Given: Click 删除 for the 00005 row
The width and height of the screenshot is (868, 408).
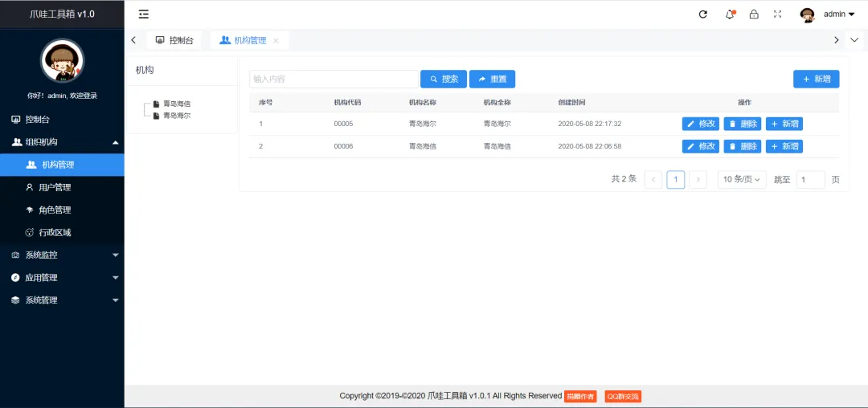Looking at the screenshot, I should tap(742, 124).
